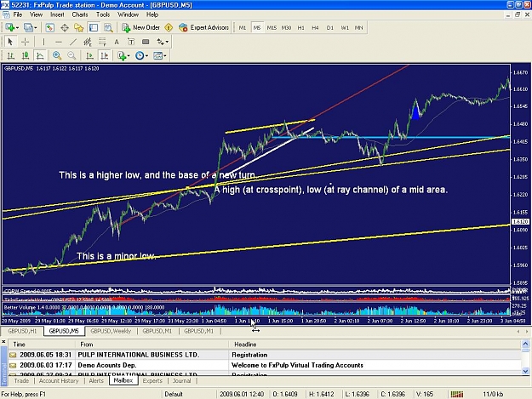The width and height of the screenshot is (532, 399).
Task: Open envelope icon of Registration message
Action: tap(13, 355)
